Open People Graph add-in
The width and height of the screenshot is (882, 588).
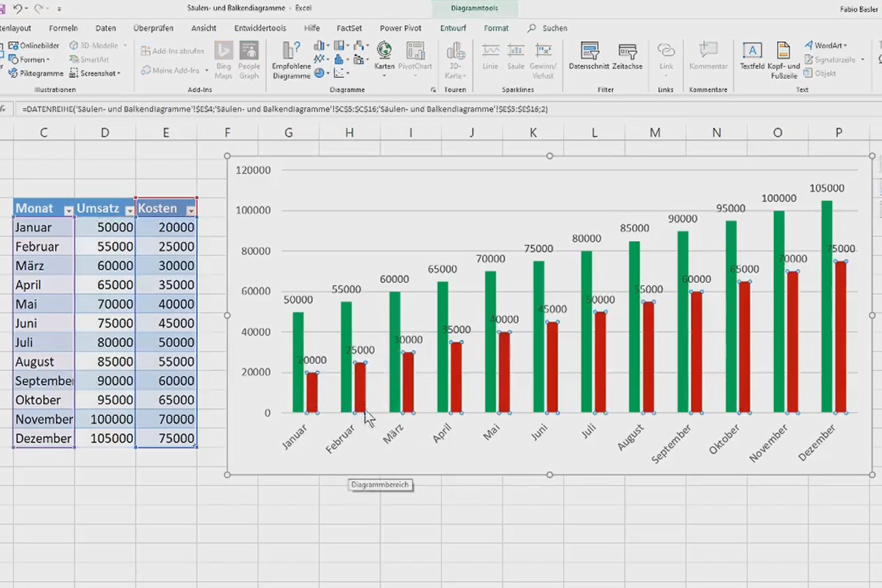[x=249, y=59]
